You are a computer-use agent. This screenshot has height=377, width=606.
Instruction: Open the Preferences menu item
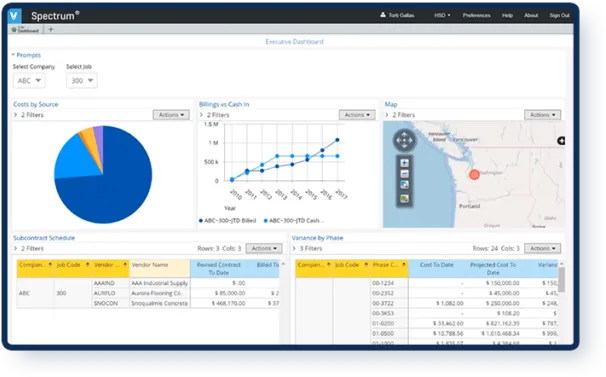[476, 15]
